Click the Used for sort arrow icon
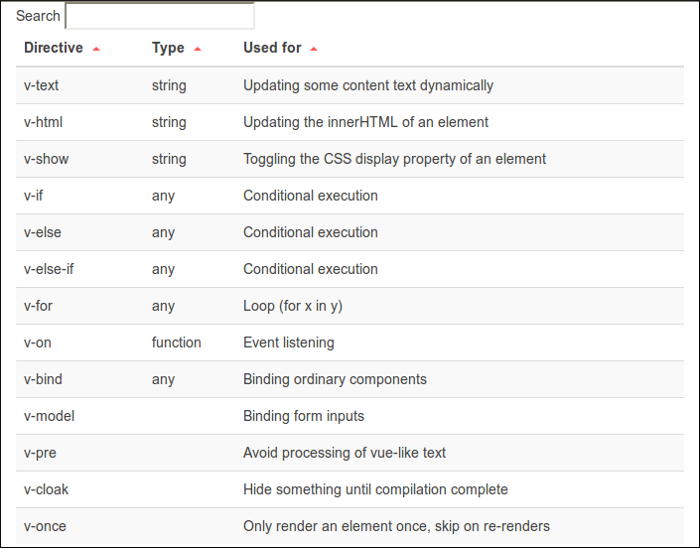 [314, 49]
